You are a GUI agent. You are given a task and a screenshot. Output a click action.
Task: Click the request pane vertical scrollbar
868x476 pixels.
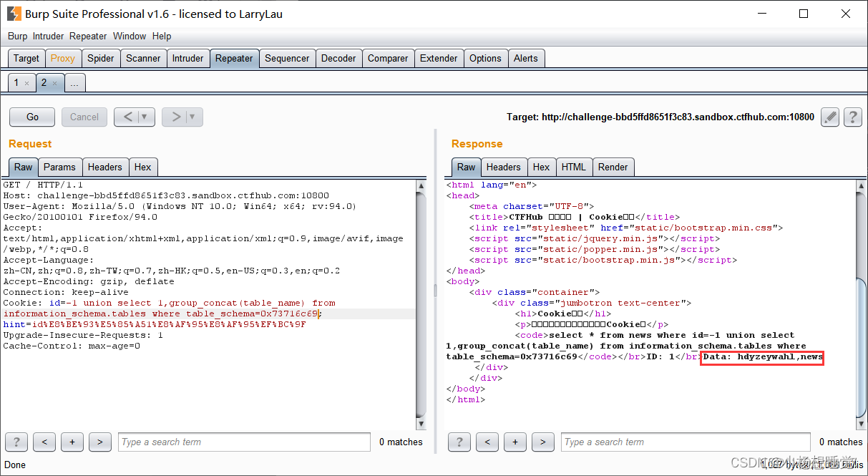click(x=421, y=303)
